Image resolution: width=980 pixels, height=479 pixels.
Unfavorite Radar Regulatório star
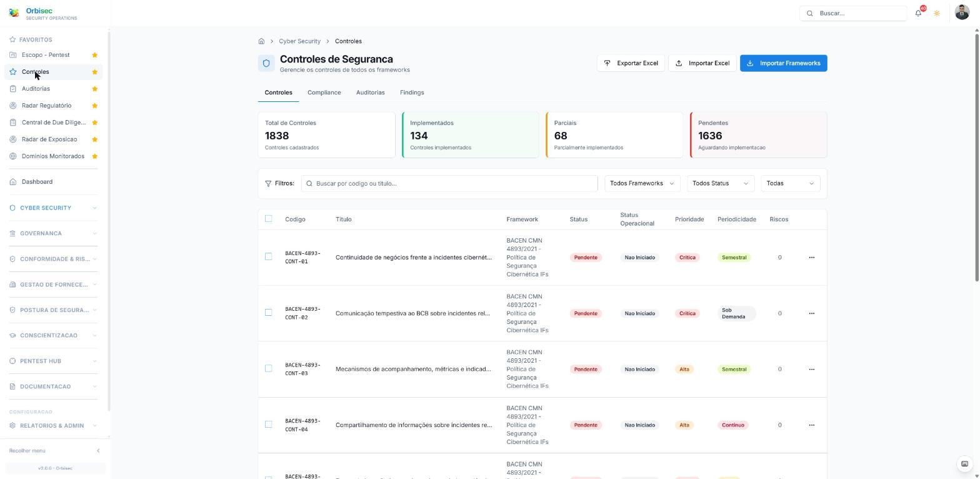(x=94, y=106)
